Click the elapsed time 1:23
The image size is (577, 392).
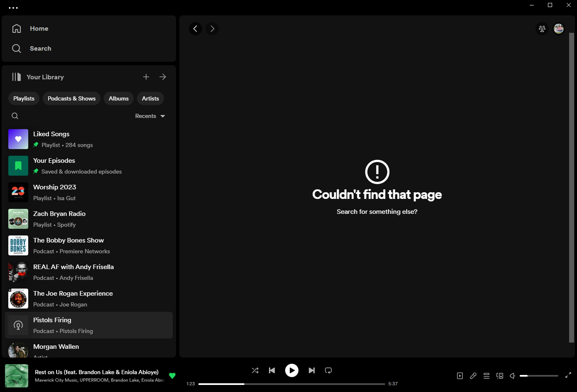pyautogui.click(x=191, y=384)
